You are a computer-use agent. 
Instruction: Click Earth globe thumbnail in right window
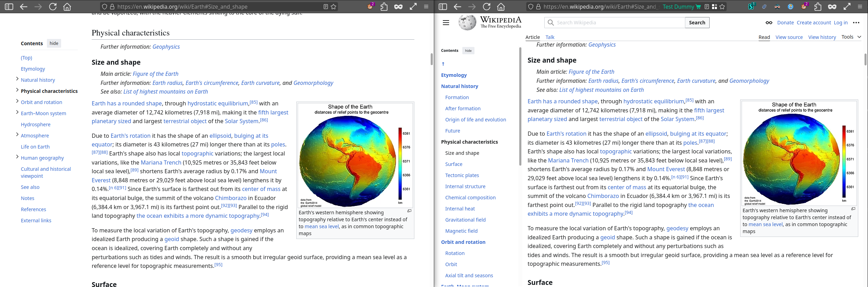click(799, 153)
